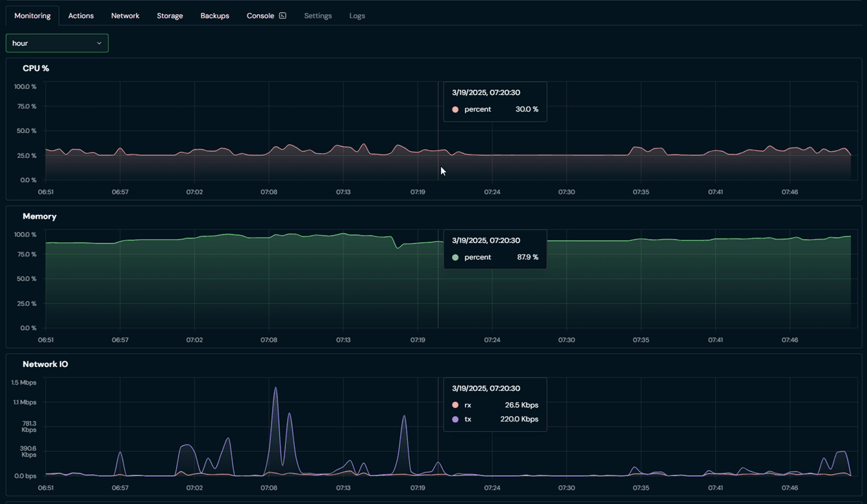This screenshot has width=867, height=504.
Task: Click the 0.0 bps y-axis label
Action: pos(25,476)
